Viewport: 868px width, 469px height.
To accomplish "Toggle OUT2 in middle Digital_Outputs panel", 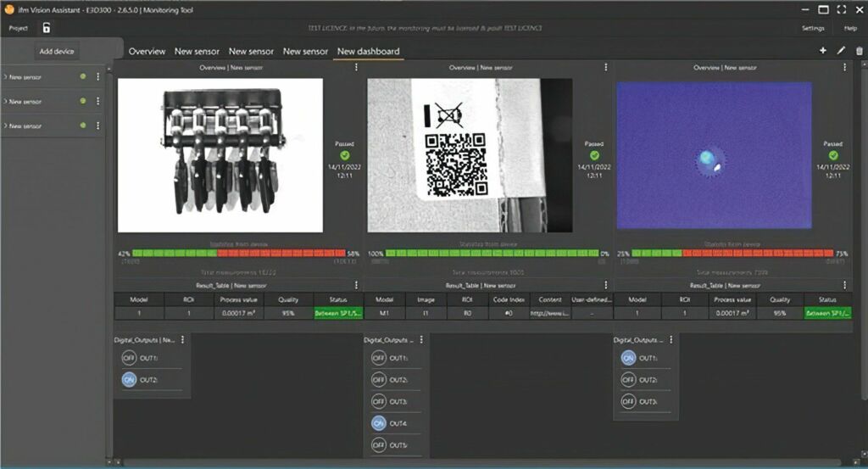I will point(379,380).
